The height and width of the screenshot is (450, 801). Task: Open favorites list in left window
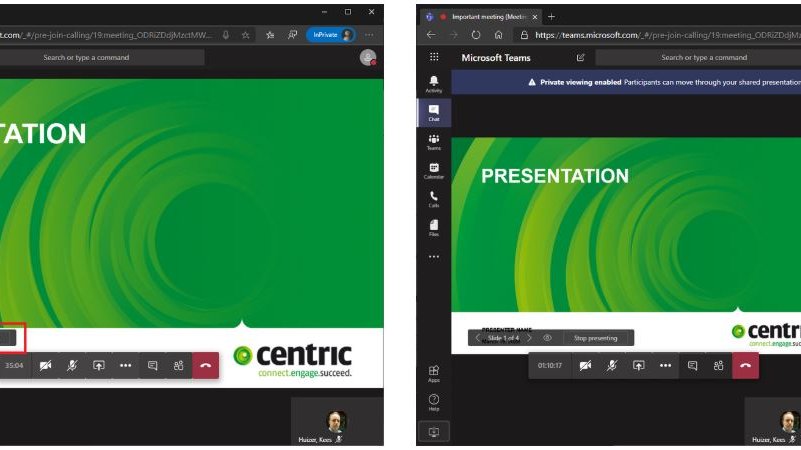tap(270, 35)
